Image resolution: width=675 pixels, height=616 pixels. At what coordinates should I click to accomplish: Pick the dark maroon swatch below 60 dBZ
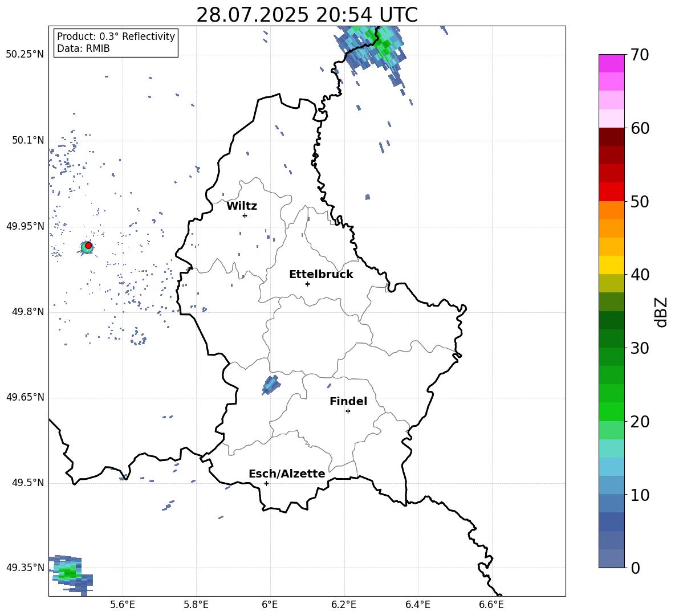[x=611, y=136]
